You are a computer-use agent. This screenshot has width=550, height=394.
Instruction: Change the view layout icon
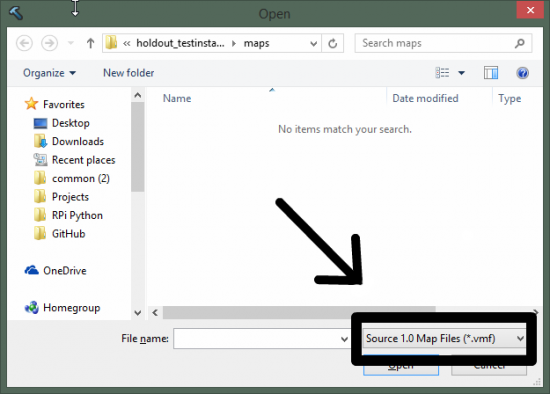(442, 73)
